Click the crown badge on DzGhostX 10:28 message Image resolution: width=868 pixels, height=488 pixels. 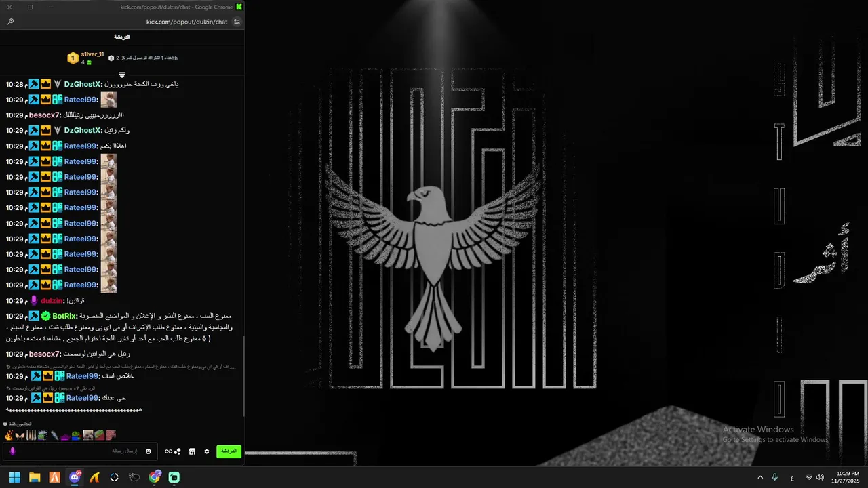point(46,84)
